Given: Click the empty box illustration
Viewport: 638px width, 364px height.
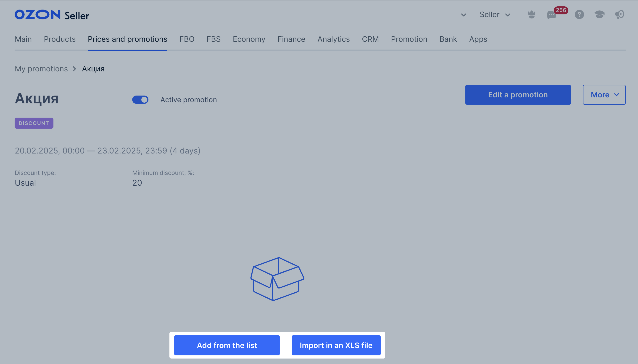Looking at the screenshot, I should [277, 279].
